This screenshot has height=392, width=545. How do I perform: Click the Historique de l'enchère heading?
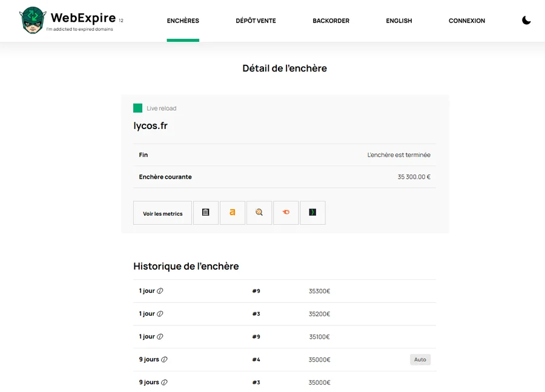(186, 266)
